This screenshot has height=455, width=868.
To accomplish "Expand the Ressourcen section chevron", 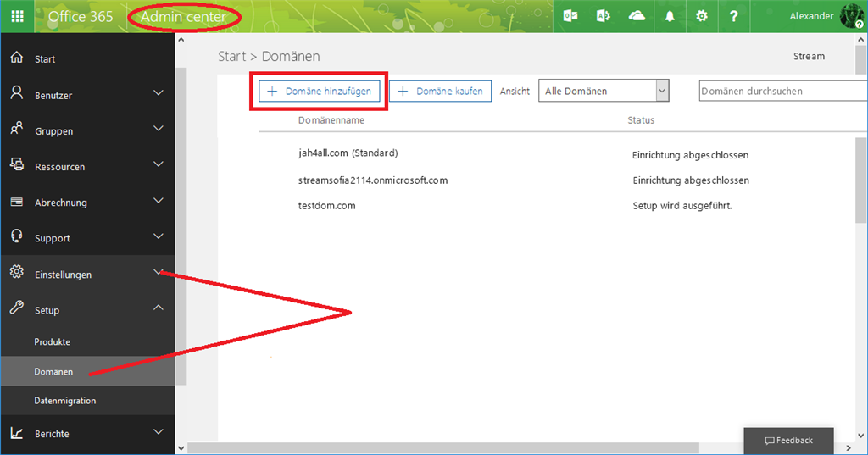I will coord(159,164).
